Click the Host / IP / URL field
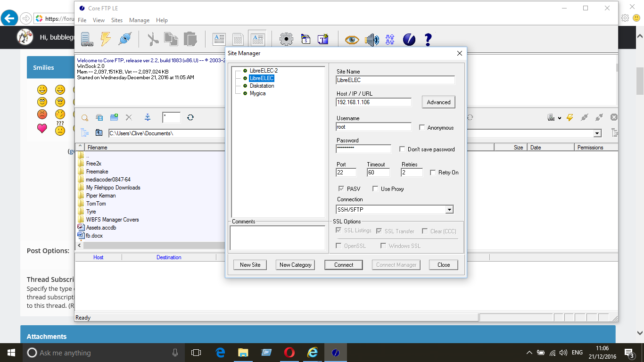 (373, 102)
